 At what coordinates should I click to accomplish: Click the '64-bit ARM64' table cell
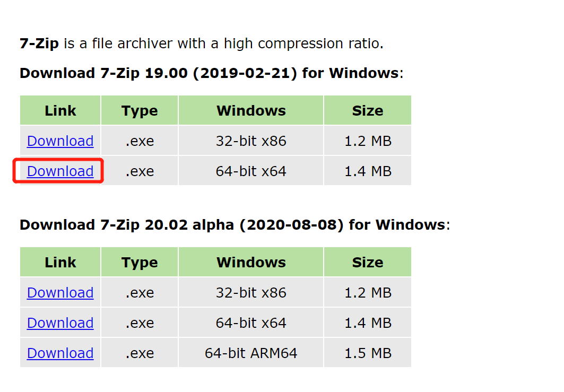[251, 353]
